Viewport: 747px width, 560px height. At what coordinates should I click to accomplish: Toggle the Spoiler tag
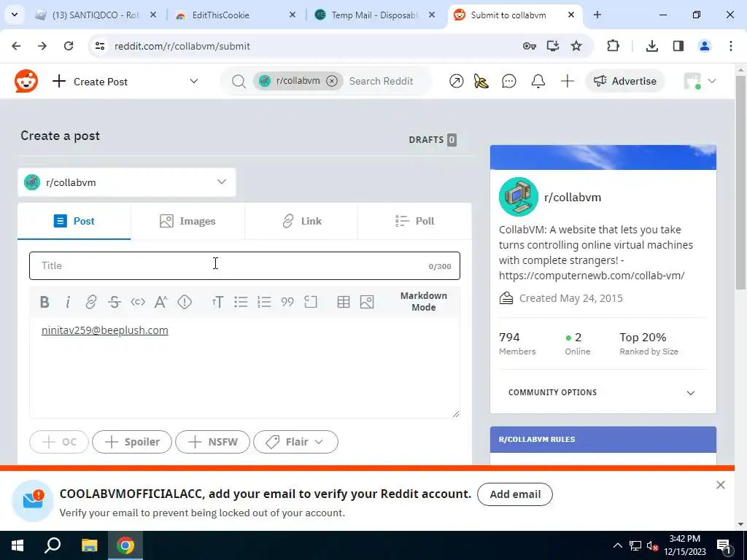pyautogui.click(x=132, y=442)
